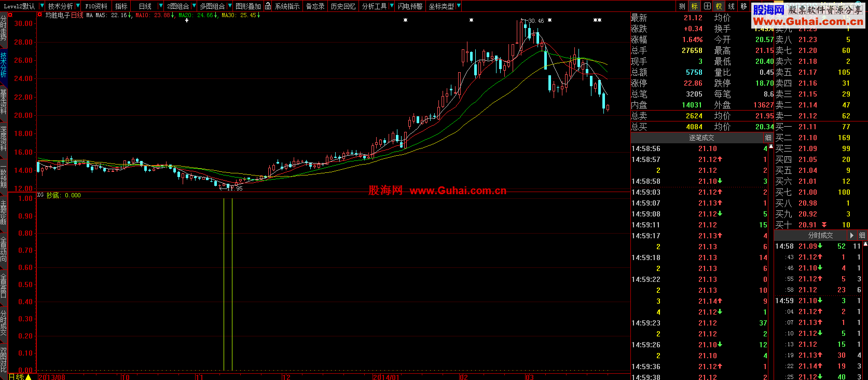This screenshot has width=868, height=380.
Task: Click the 细 button beside 分时成交
Action: point(862,235)
